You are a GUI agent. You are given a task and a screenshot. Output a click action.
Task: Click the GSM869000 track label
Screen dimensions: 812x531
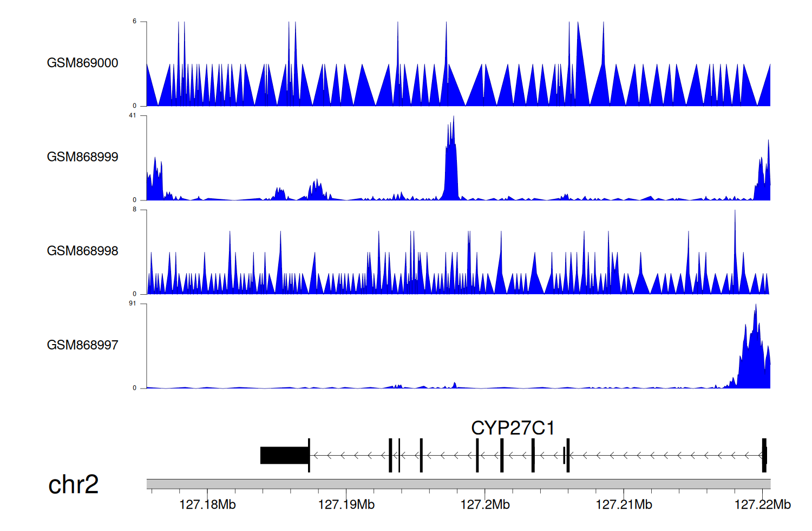tap(82, 63)
